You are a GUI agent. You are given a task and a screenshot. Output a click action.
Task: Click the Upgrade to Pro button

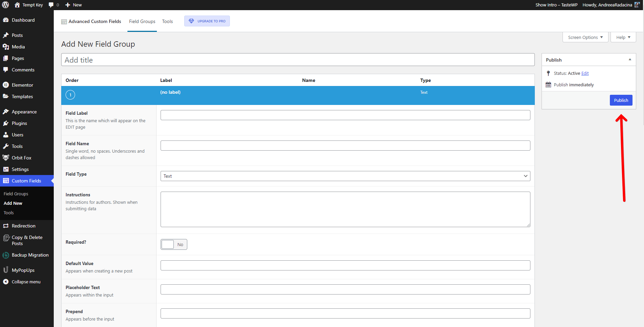(207, 21)
